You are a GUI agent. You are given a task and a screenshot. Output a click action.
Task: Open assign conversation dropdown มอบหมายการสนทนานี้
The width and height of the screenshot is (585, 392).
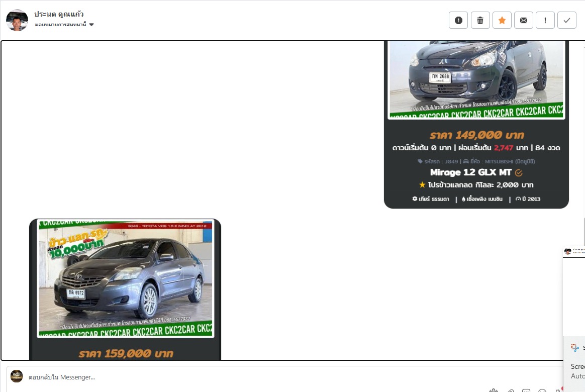click(64, 25)
